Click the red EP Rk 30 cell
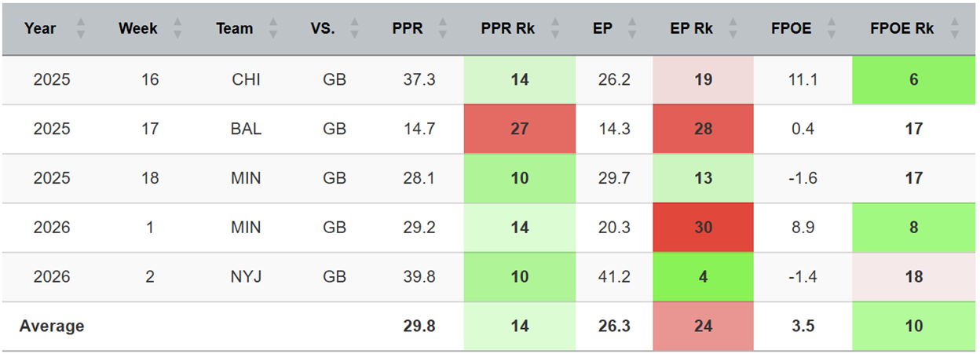 tap(704, 228)
